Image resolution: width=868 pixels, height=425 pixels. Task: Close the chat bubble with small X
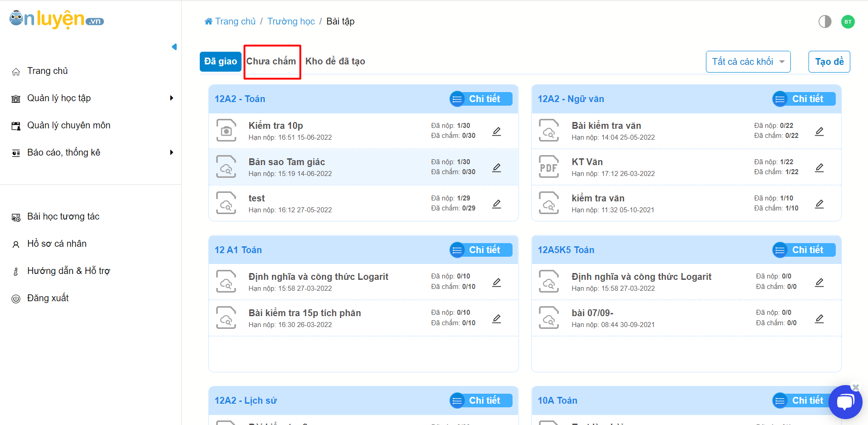click(x=856, y=387)
